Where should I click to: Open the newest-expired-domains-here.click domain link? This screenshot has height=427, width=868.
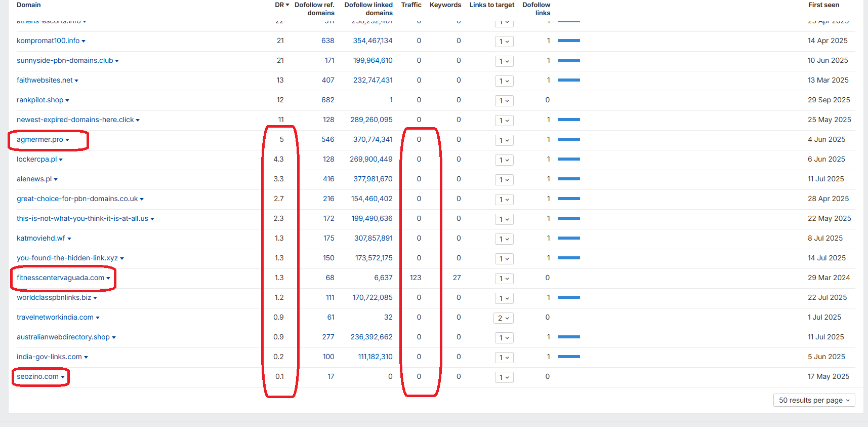coord(75,120)
